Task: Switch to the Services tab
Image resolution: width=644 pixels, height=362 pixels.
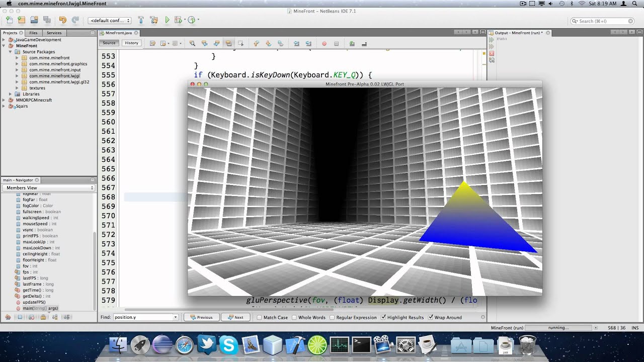Action: [x=54, y=32]
